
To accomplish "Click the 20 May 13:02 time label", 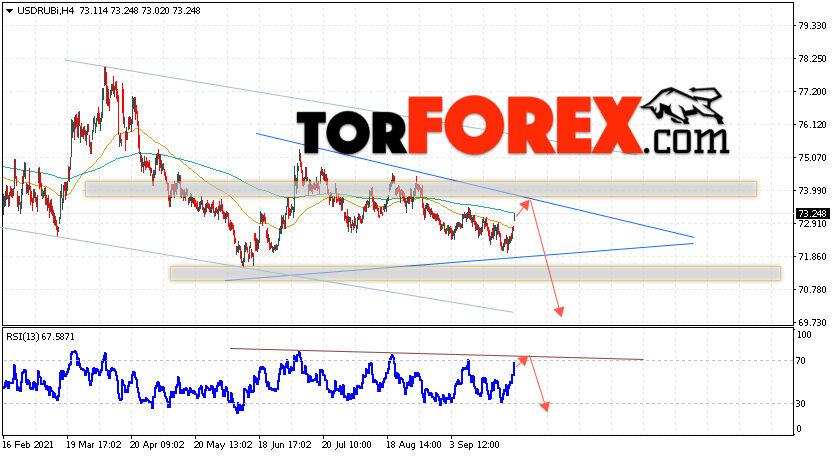I will 222,445.
